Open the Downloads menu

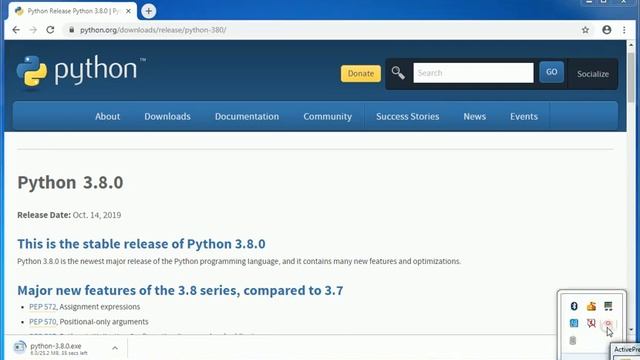click(x=167, y=116)
